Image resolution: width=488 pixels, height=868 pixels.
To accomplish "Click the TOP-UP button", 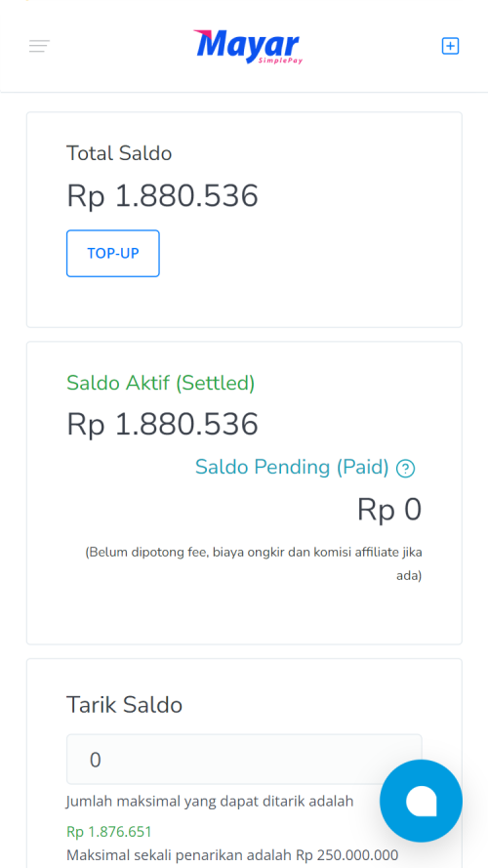I will [x=113, y=254].
